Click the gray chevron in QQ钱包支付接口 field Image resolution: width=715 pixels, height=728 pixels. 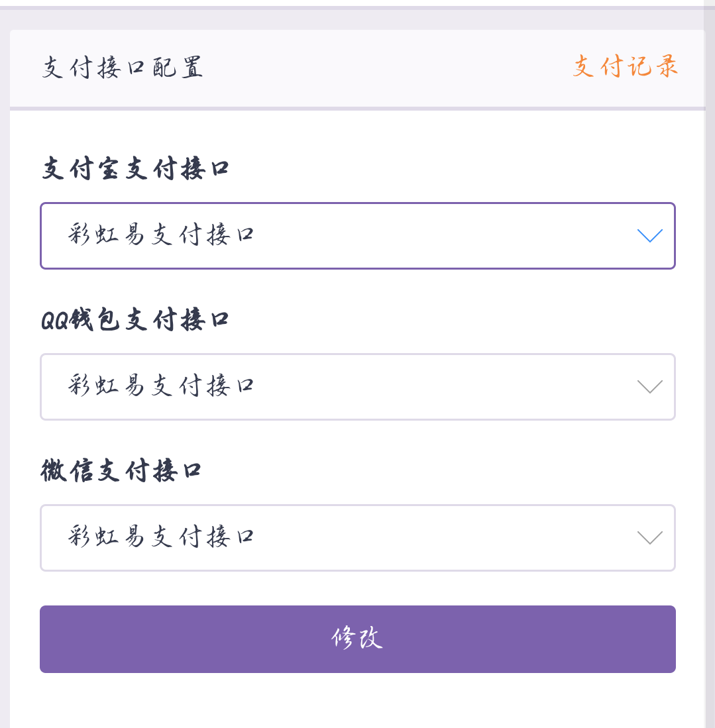(649, 387)
